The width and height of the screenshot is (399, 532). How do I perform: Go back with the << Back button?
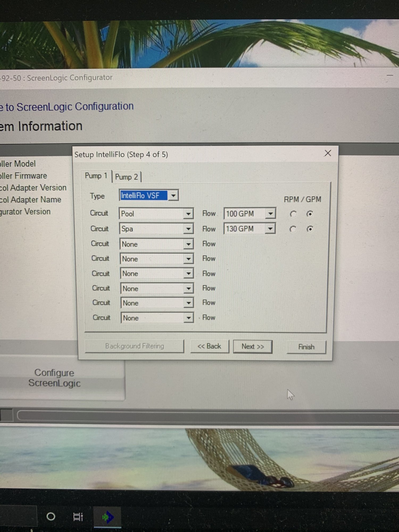click(209, 346)
